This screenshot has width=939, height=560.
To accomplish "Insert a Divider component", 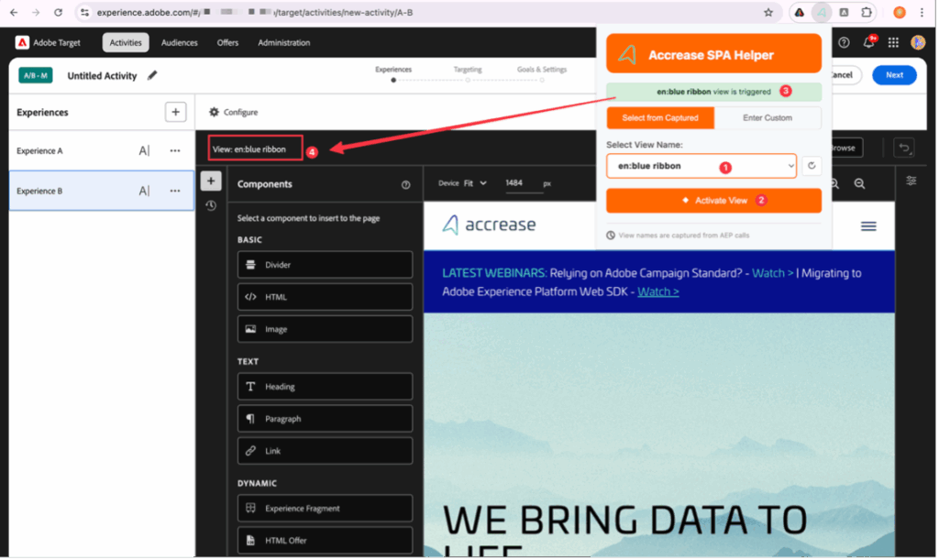I will coord(326,265).
